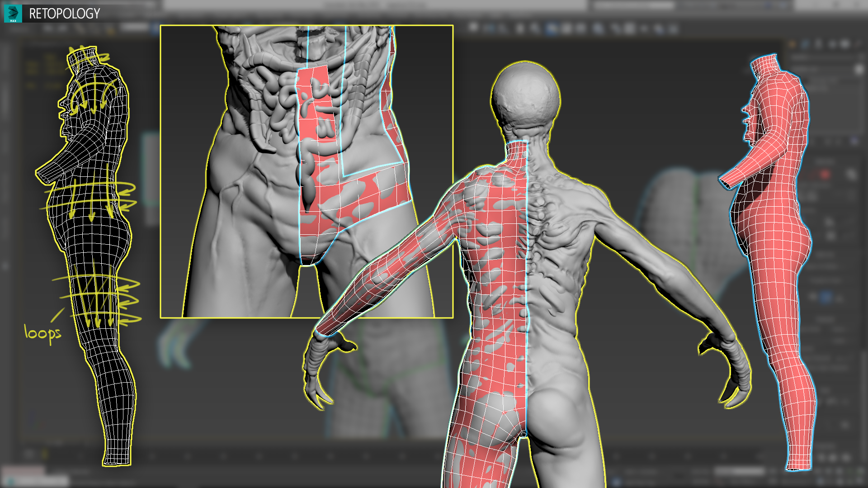Click the RETOPOLOGY title text
This screenshot has height=488, width=868.
click(65, 14)
